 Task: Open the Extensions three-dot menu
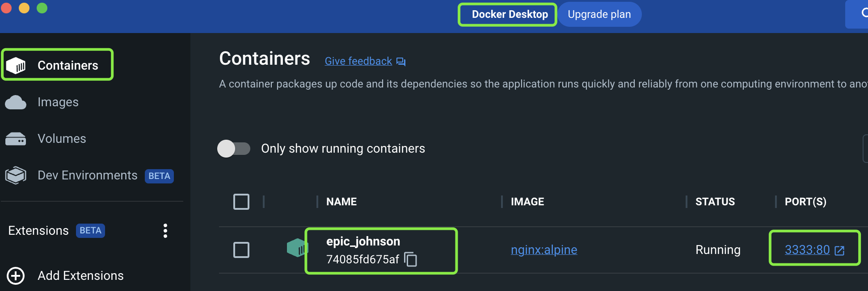(165, 231)
